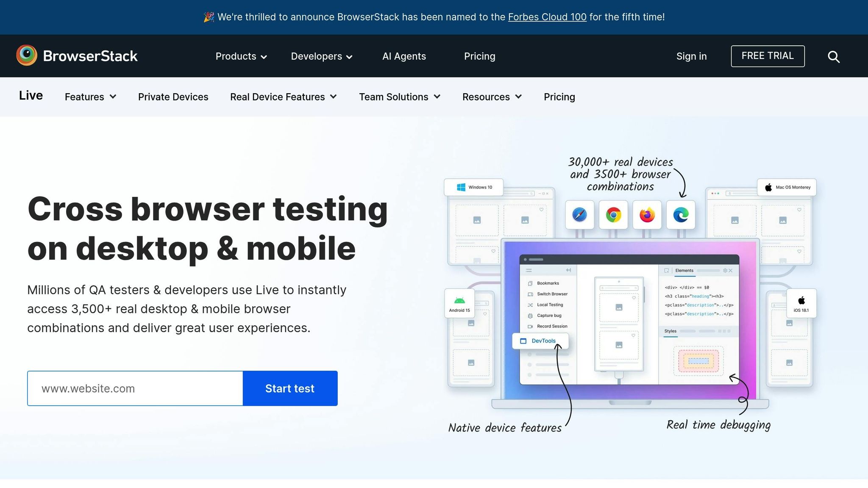Open the search magnifier icon
This screenshot has width=868, height=488.
pyautogui.click(x=833, y=56)
